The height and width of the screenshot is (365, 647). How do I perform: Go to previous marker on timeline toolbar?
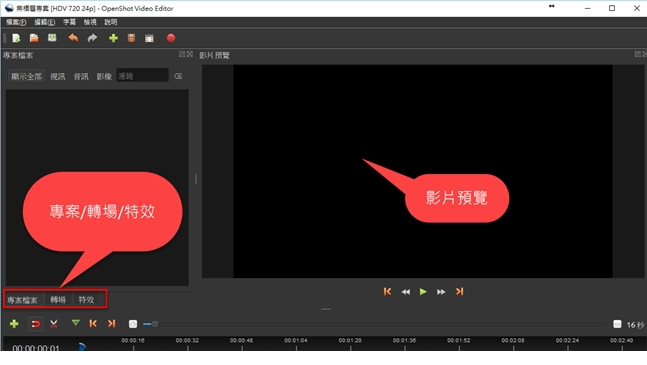(x=93, y=324)
